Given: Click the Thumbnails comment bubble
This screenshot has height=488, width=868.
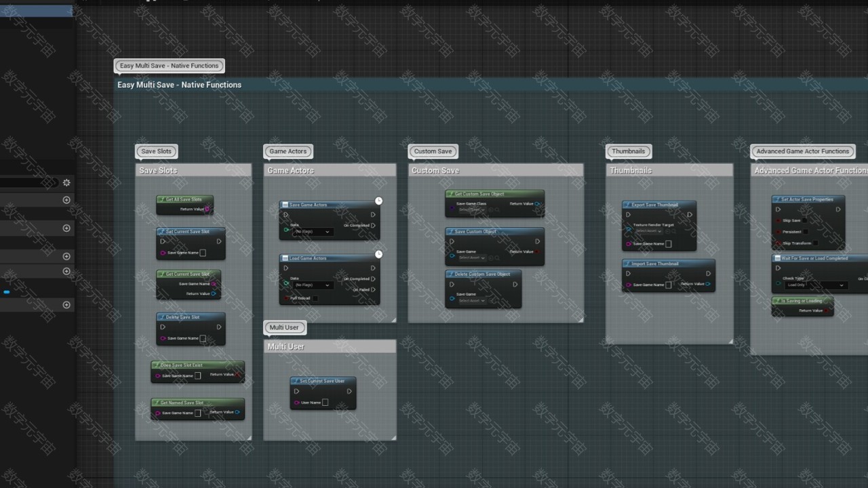Looking at the screenshot, I should pyautogui.click(x=628, y=151).
